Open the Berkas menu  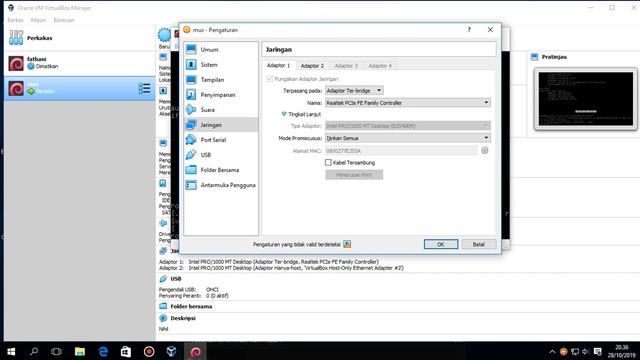point(16,20)
